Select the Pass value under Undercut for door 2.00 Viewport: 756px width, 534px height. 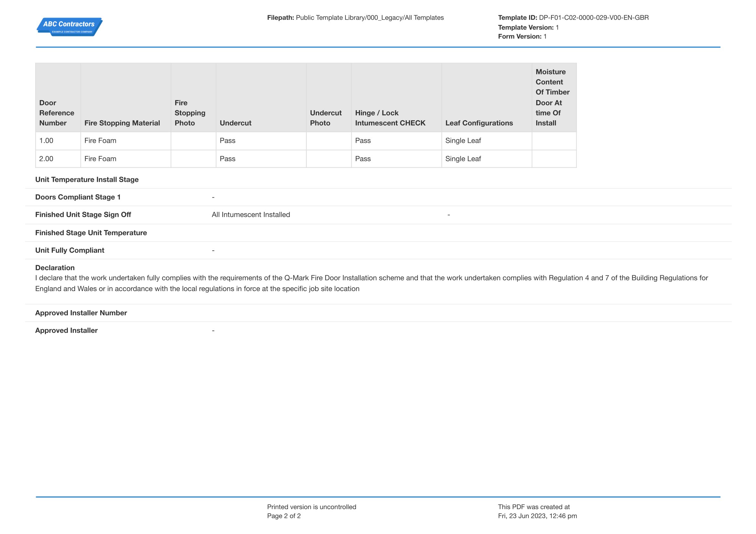pos(227,159)
